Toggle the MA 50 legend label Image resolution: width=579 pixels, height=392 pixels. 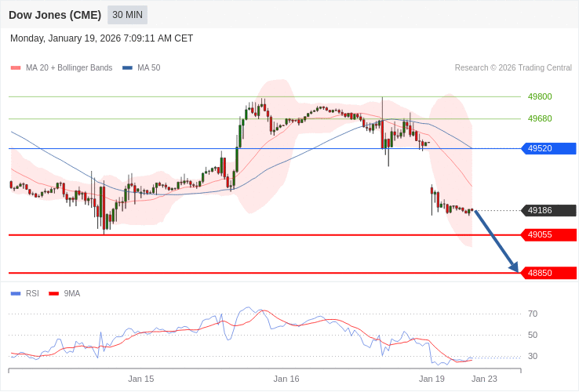click(148, 68)
